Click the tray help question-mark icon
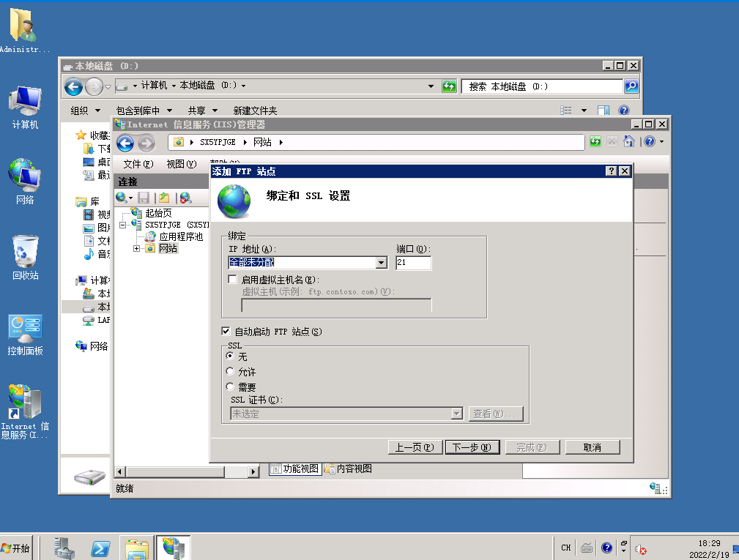Image resolution: width=739 pixels, height=560 pixels. (x=606, y=548)
